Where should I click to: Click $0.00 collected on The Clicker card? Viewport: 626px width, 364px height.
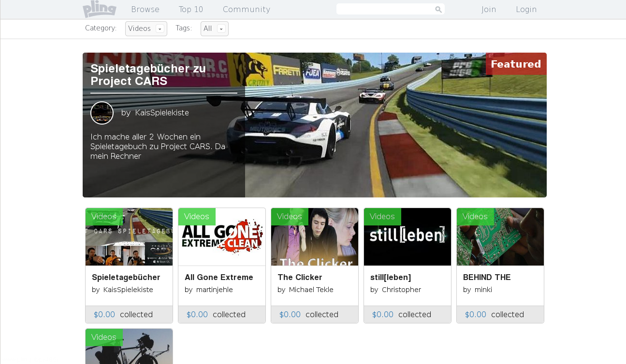[309, 315]
